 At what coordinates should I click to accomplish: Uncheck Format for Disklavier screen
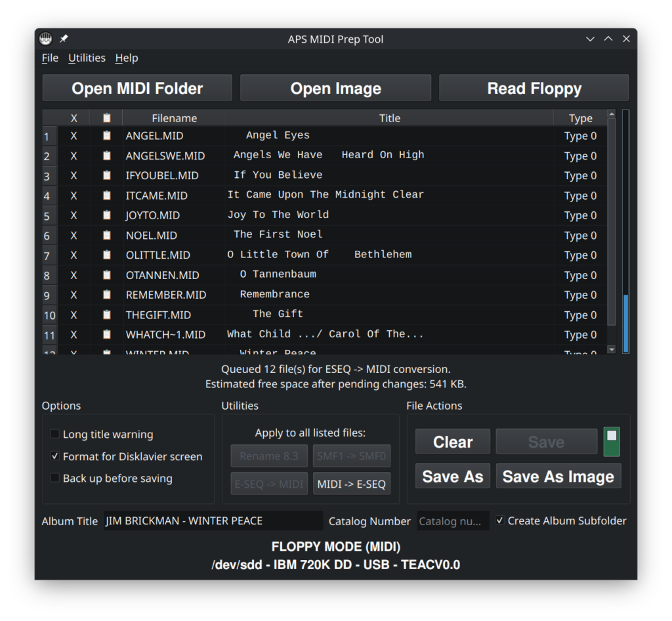pos(55,456)
